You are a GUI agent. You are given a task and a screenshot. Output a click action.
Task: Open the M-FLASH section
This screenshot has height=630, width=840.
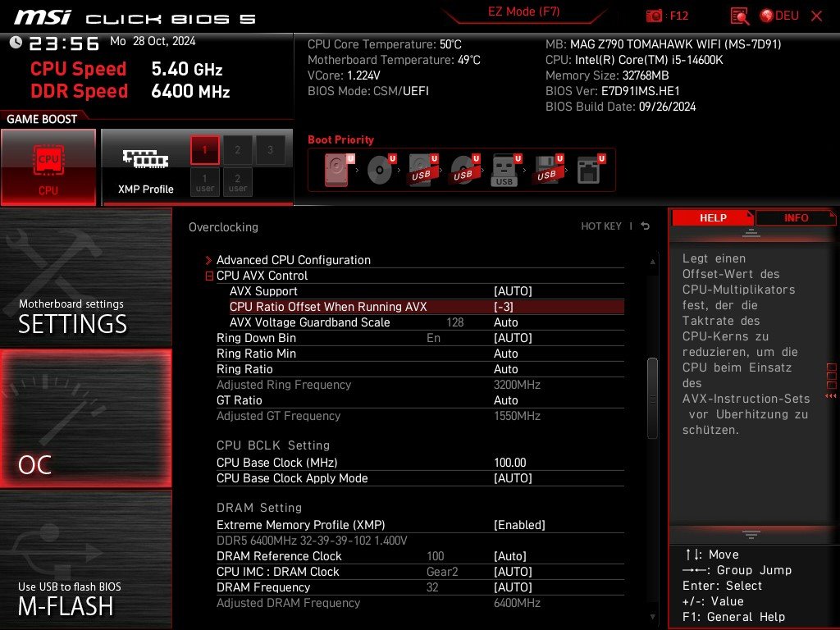(85, 559)
